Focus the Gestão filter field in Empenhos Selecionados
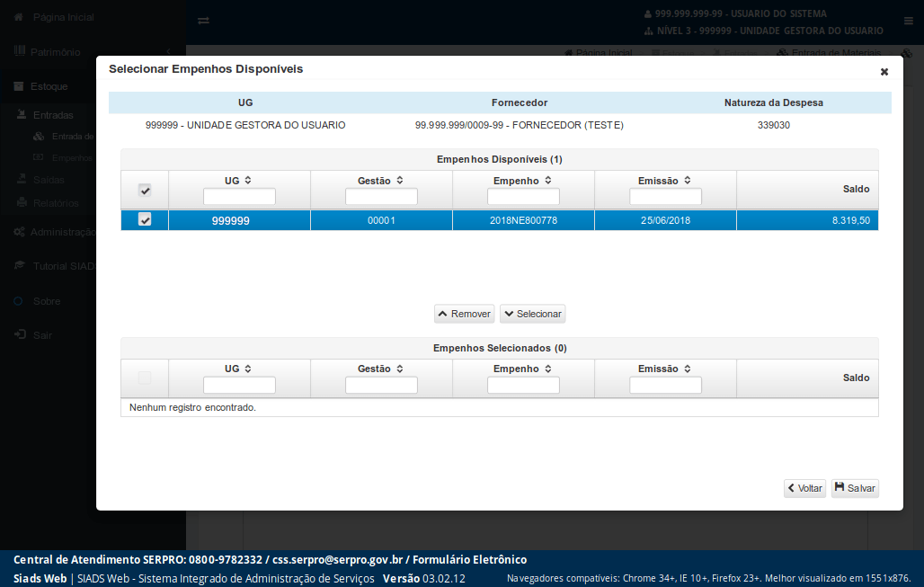This screenshot has width=924, height=587. tap(381, 386)
